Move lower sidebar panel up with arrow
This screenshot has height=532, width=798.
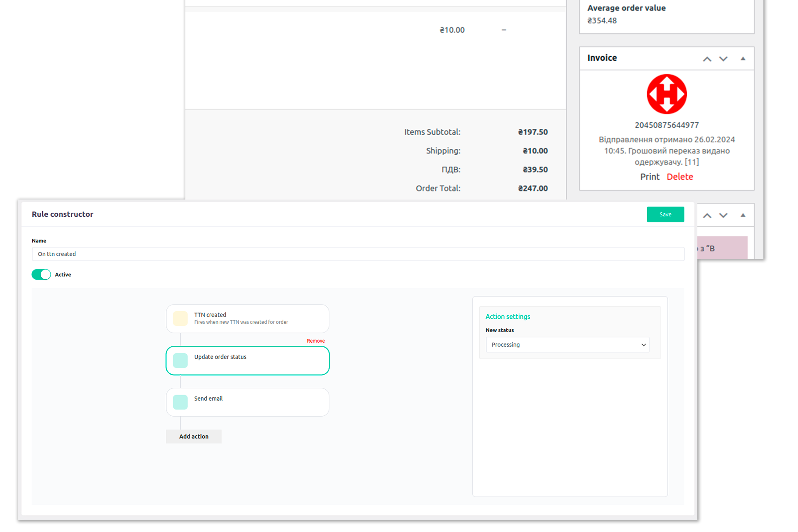(707, 215)
